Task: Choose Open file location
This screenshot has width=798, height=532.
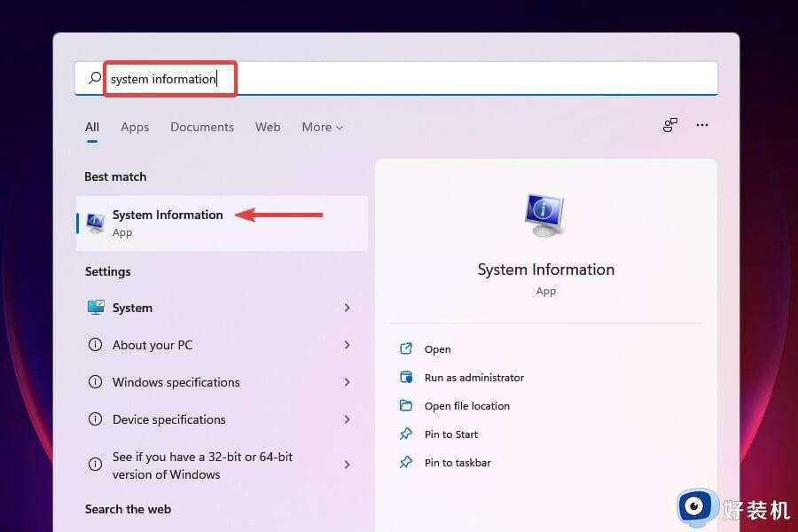Action: click(x=466, y=406)
